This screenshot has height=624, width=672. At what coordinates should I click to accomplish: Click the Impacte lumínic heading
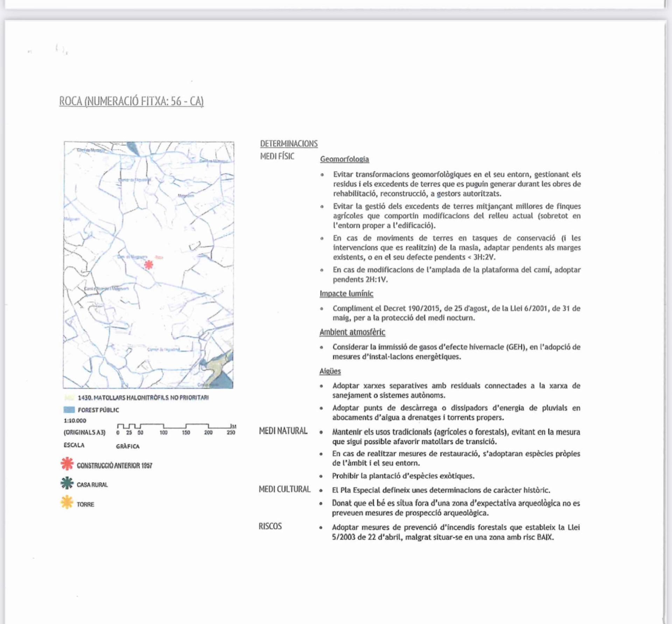346,294
